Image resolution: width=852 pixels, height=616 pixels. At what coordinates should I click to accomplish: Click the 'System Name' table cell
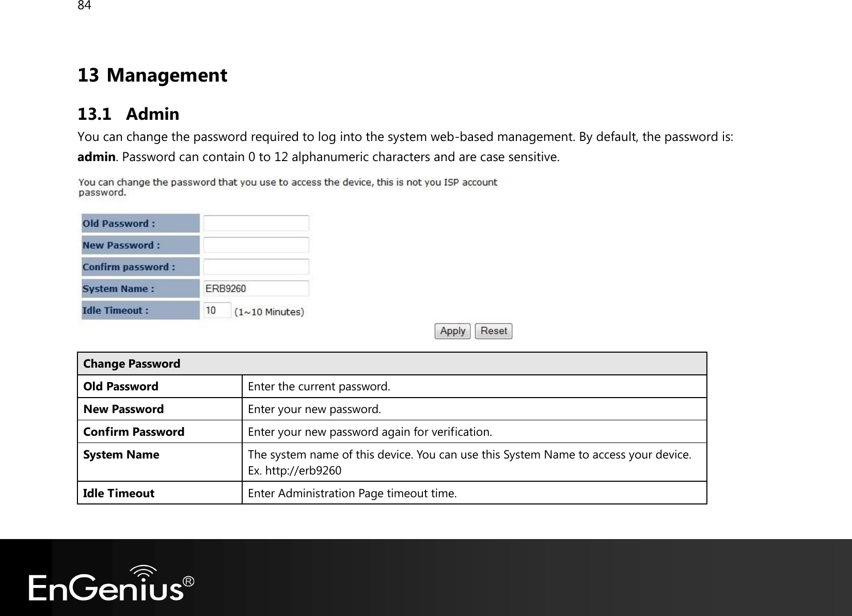160,462
